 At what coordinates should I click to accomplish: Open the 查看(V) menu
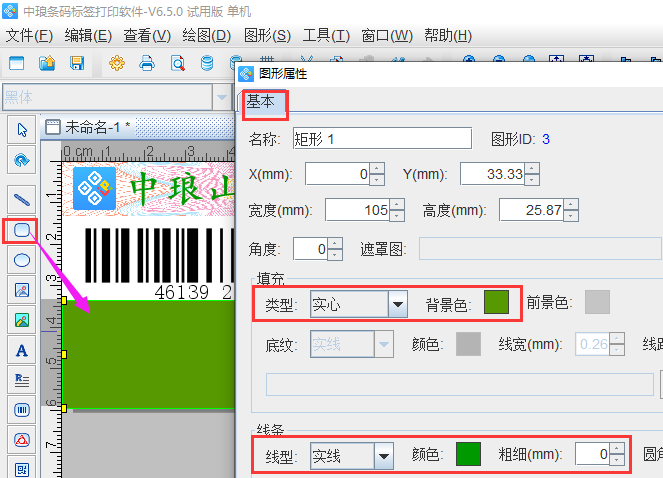click(x=147, y=36)
